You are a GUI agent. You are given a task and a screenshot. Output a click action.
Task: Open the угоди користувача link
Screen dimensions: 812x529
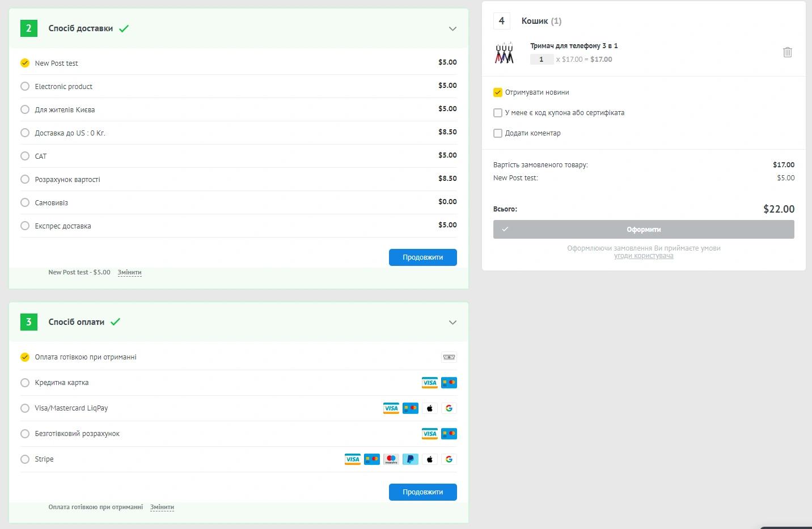(x=644, y=256)
